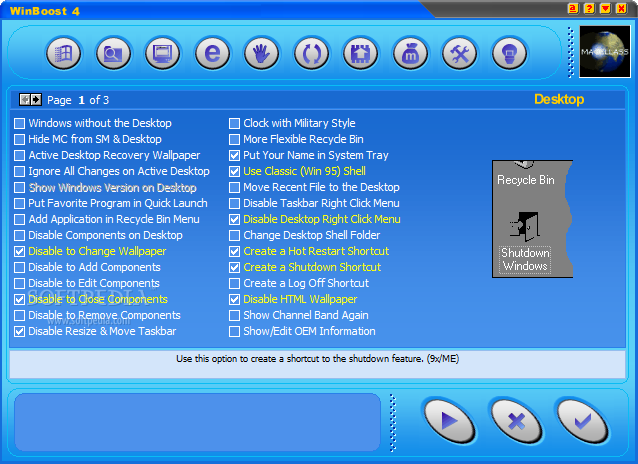Click the 'Recycle Bin' label in preview
This screenshot has height=464, width=638.
pyautogui.click(x=526, y=180)
